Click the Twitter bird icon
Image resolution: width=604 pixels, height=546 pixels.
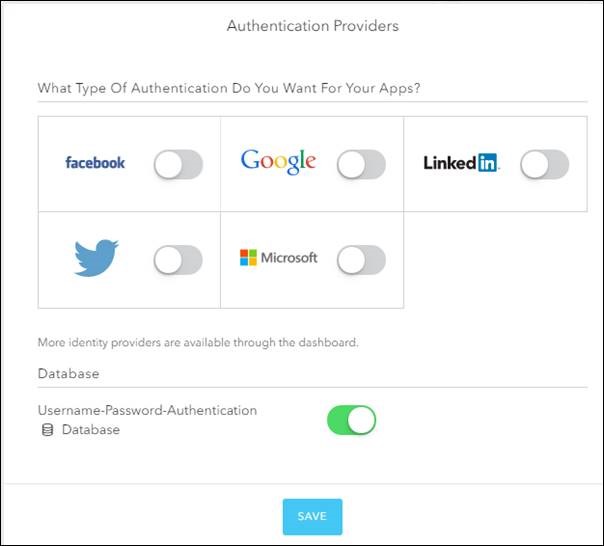pos(96,258)
